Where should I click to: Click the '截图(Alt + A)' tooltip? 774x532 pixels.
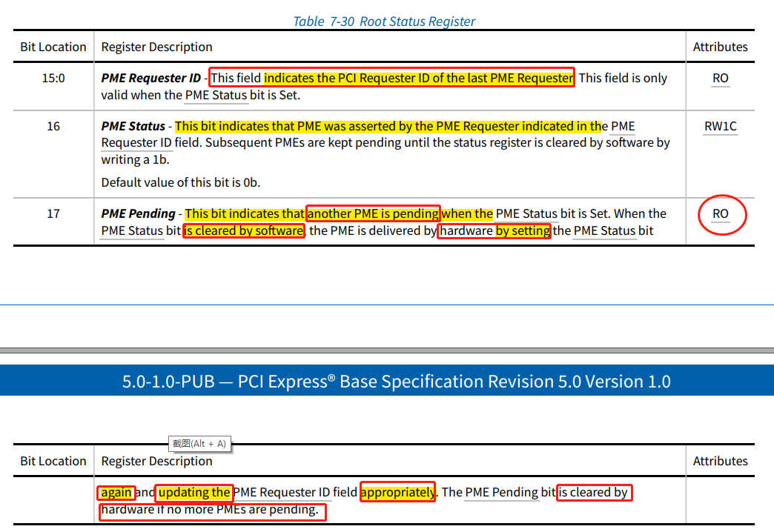point(199,444)
